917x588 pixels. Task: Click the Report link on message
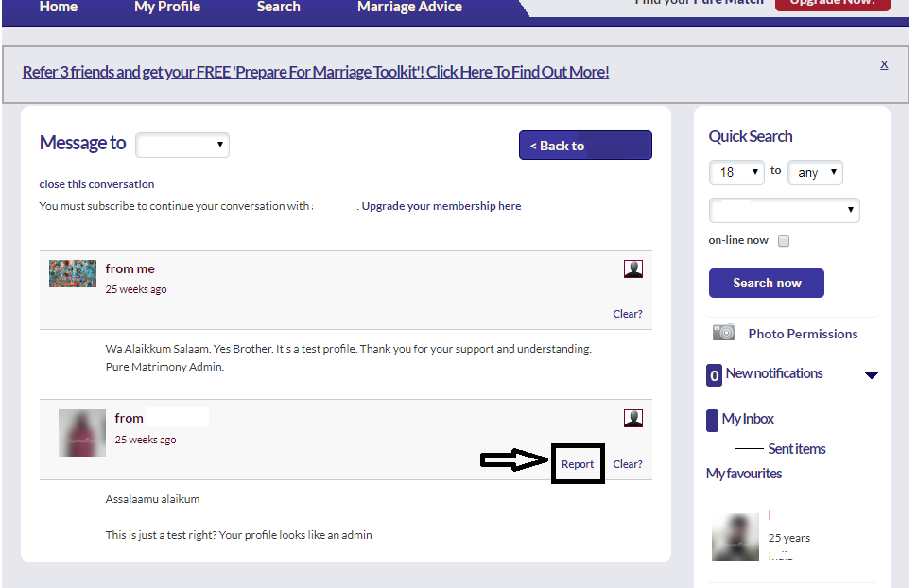[x=578, y=464]
